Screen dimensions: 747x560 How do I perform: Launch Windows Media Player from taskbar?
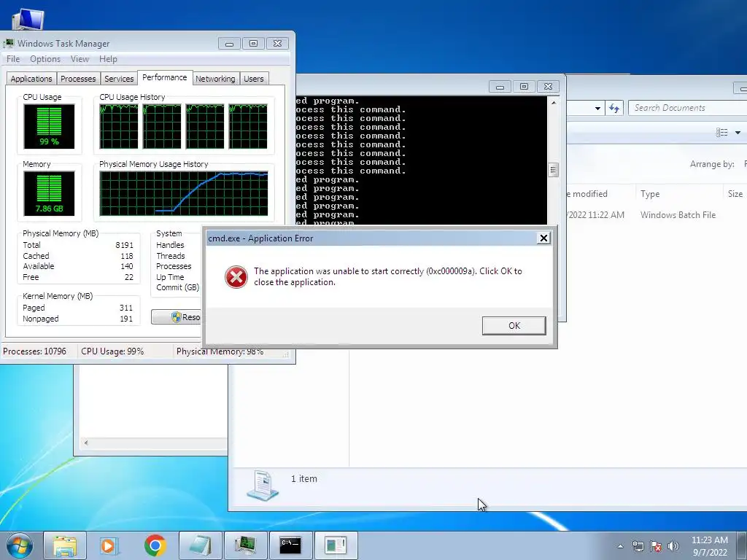[108, 545]
